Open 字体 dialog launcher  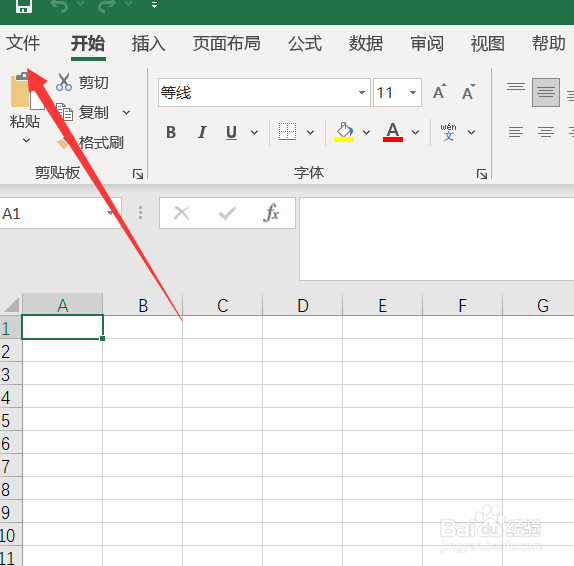[482, 174]
